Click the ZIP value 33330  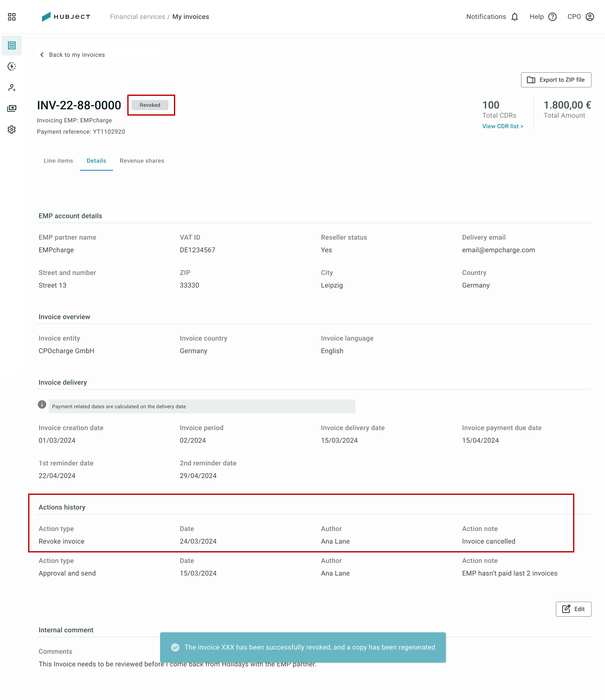pos(189,285)
